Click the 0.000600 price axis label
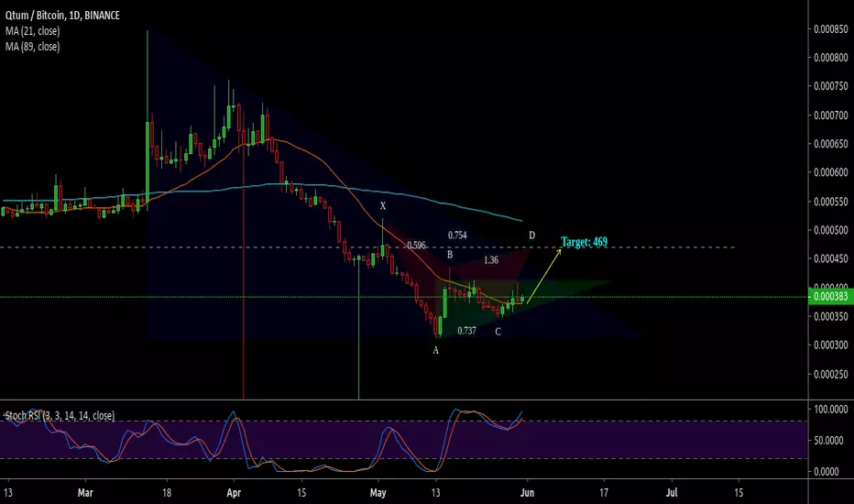This screenshot has height=504, width=854. pyautogui.click(x=831, y=172)
